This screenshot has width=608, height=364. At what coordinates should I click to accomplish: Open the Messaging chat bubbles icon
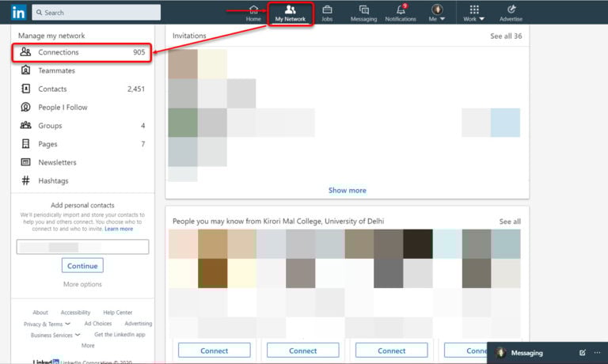coord(363,9)
